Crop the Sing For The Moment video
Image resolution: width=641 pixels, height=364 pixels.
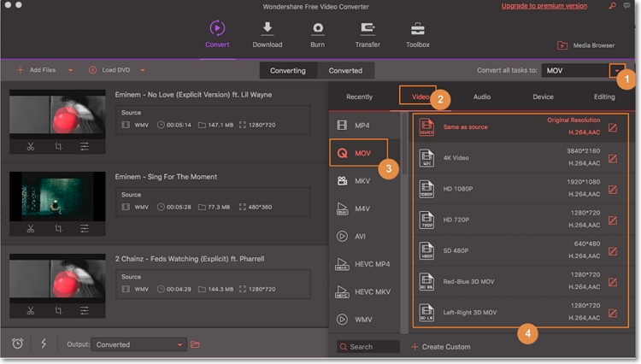pyautogui.click(x=58, y=228)
